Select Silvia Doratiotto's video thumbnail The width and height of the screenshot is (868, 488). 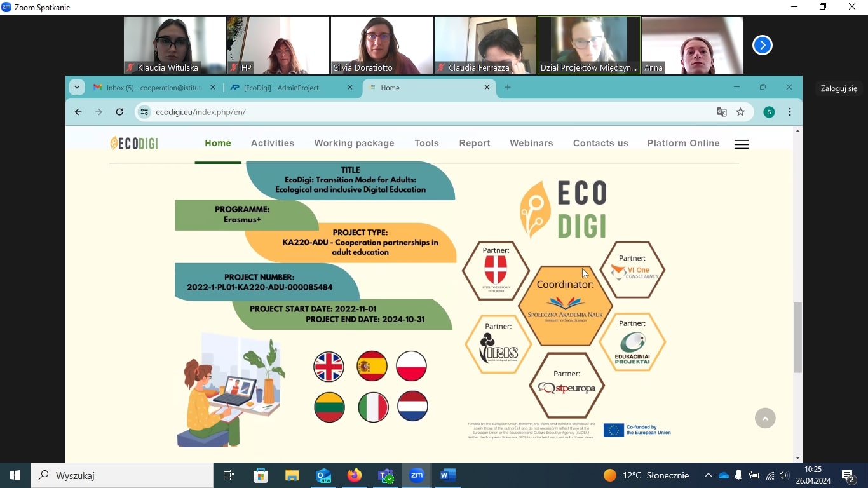[382, 45]
